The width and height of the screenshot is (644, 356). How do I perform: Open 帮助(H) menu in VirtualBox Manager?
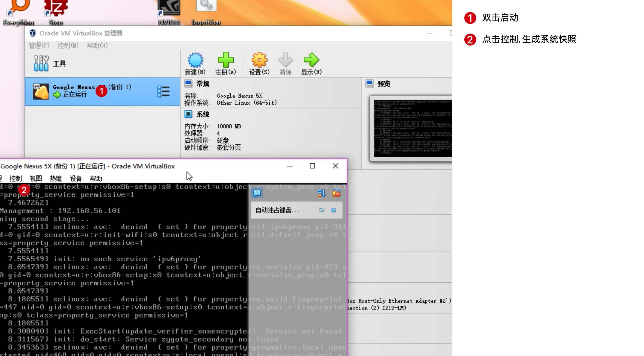[97, 46]
